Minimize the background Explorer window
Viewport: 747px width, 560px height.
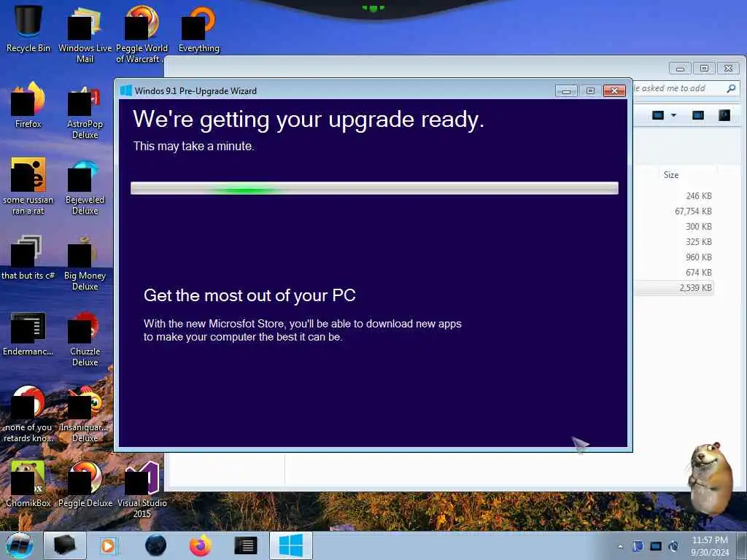click(x=680, y=68)
